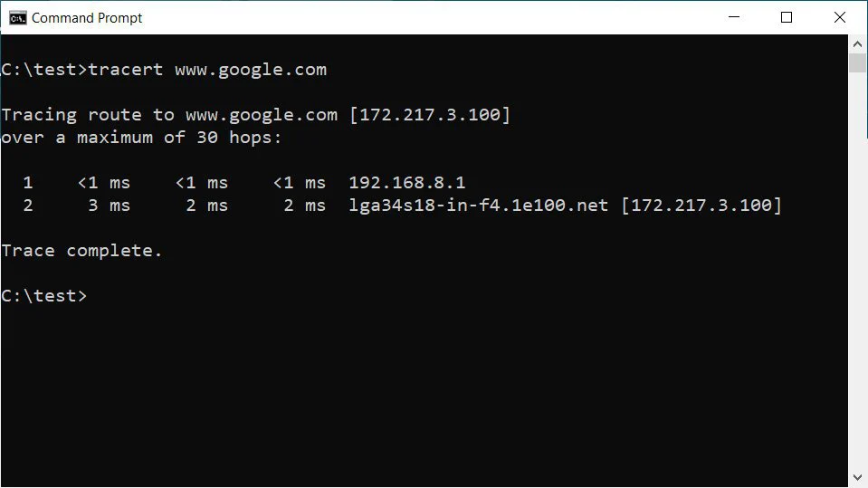Minimize the Command Prompt window

click(x=737, y=17)
